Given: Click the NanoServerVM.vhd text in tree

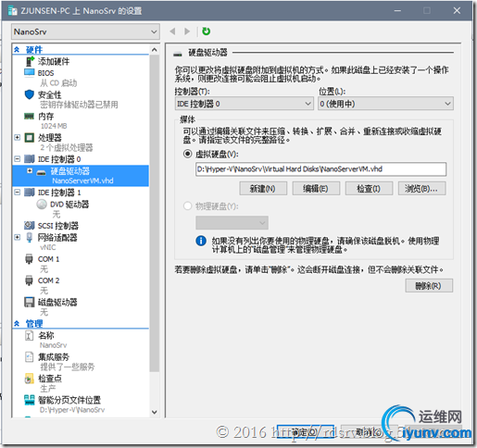Looking at the screenshot, I should (x=82, y=180).
